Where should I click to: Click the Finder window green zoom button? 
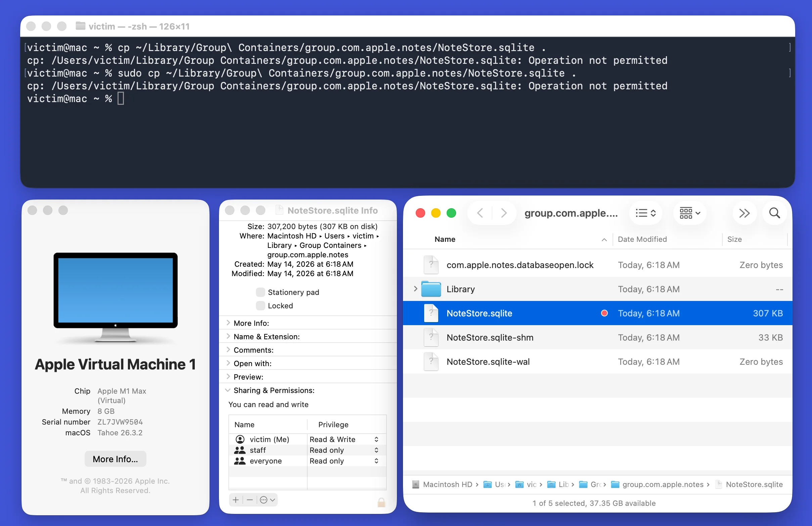pyautogui.click(x=451, y=213)
